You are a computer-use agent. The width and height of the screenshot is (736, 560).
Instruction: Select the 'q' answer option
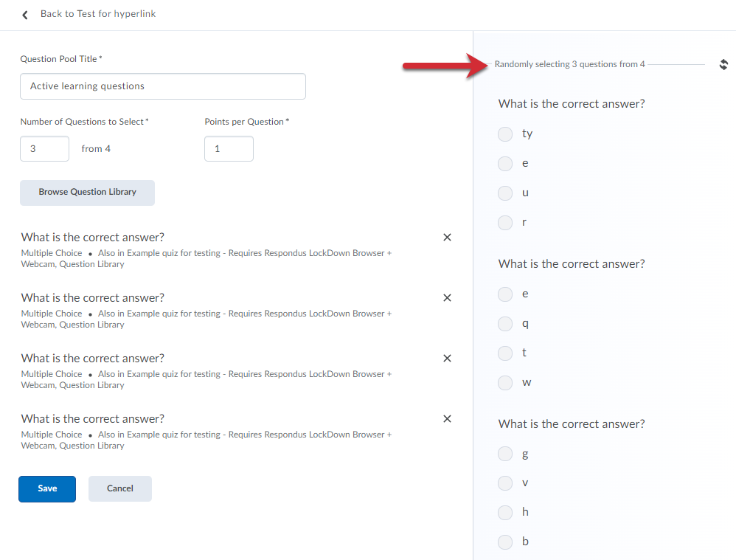pos(505,324)
